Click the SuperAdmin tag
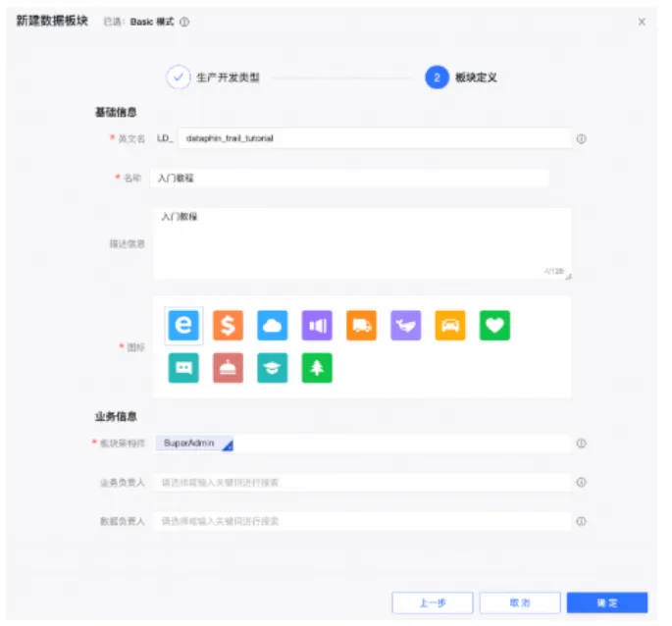672x626 pixels. point(194,443)
